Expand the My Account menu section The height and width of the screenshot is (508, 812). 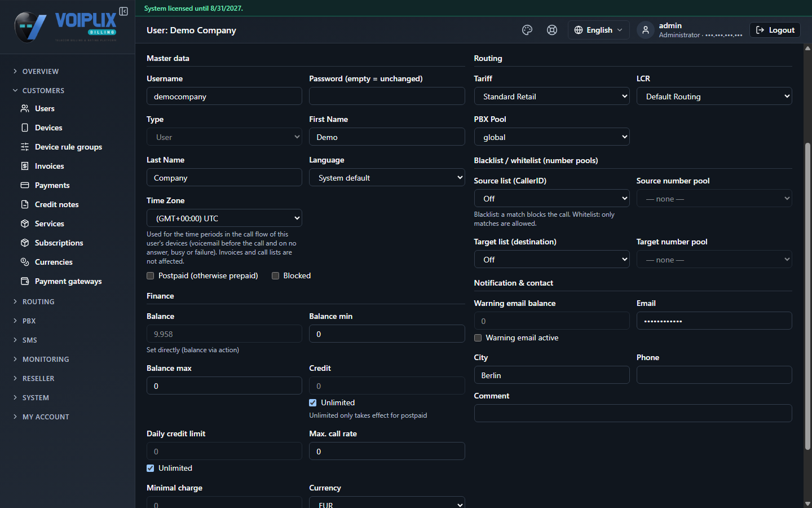(46, 417)
